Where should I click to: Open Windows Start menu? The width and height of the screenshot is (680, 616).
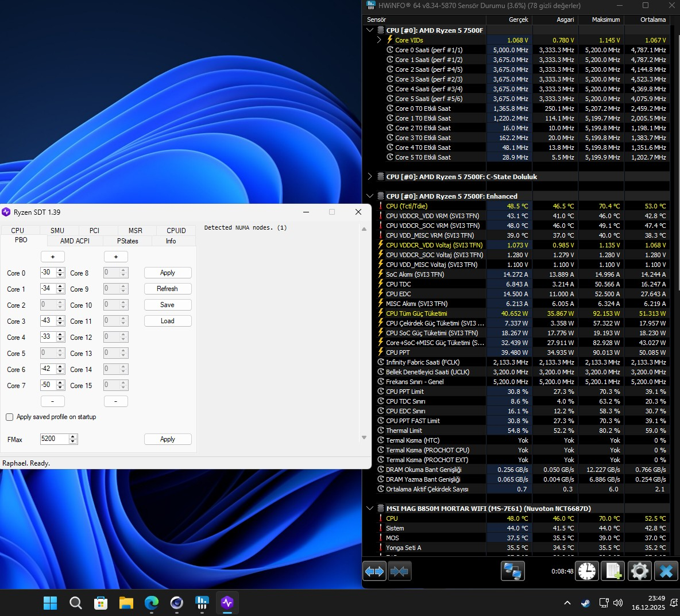(51, 603)
